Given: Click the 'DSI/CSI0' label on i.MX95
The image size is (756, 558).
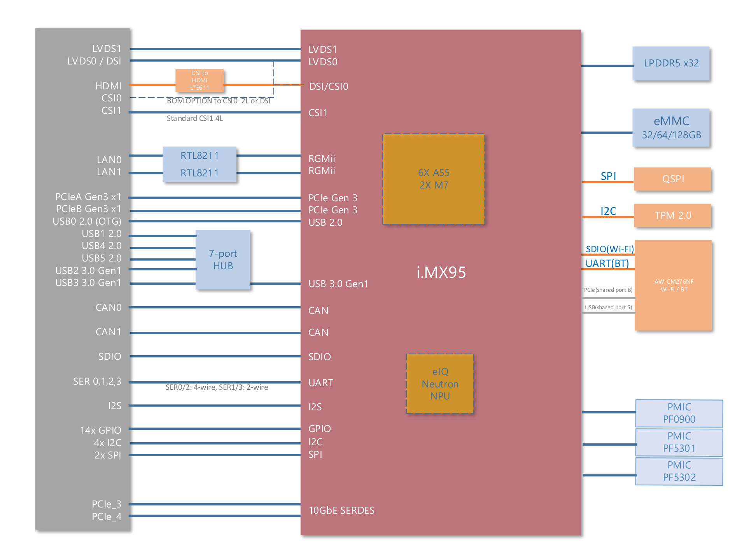Looking at the screenshot, I should (x=329, y=87).
